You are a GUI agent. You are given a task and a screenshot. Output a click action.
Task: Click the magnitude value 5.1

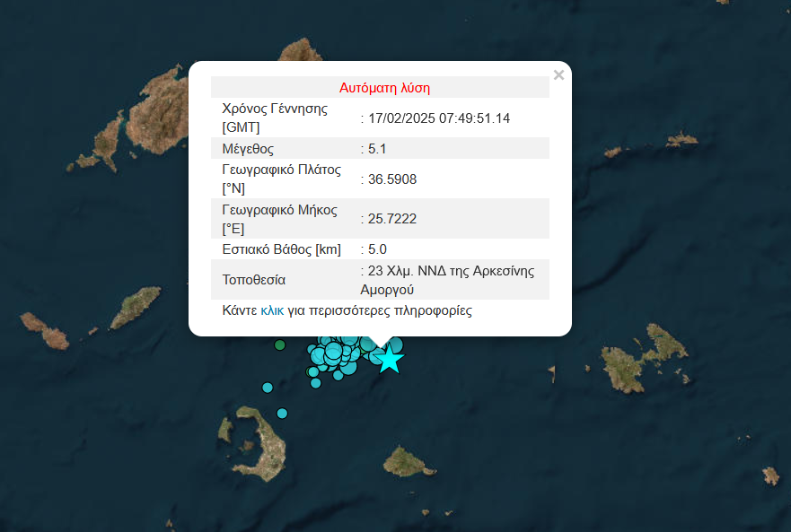[x=377, y=149]
